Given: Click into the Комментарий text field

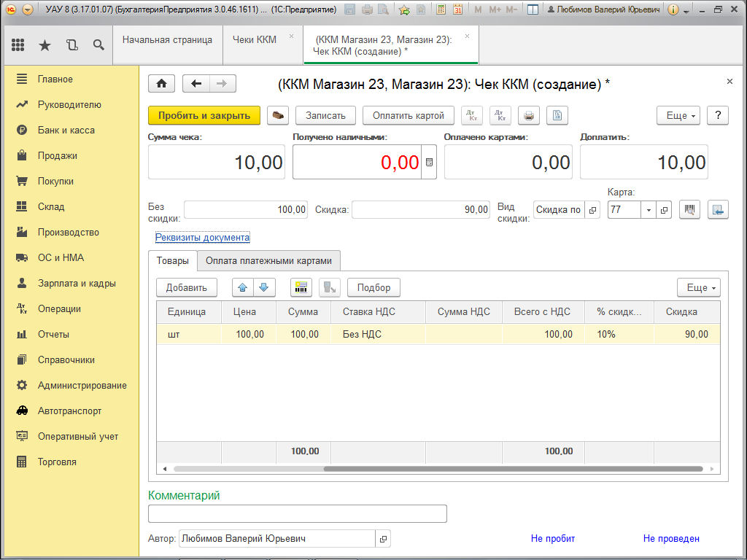Looking at the screenshot, I should pyautogui.click(x=297, y=514).
